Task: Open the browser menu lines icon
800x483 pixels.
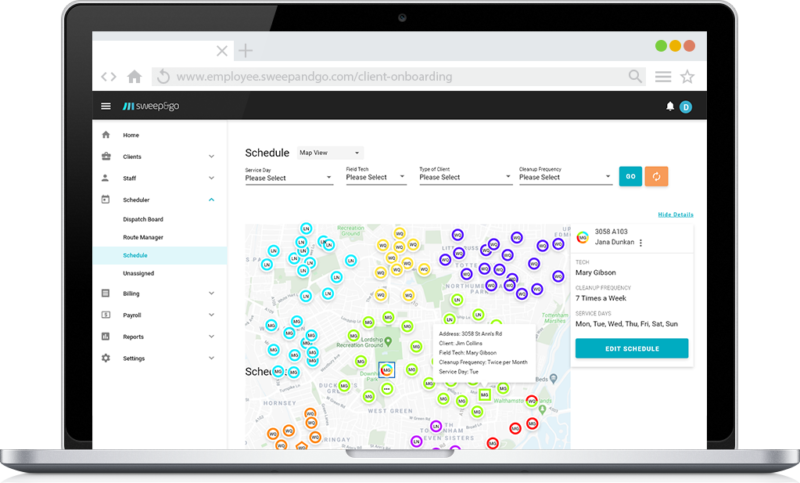Action: point(662,76)
